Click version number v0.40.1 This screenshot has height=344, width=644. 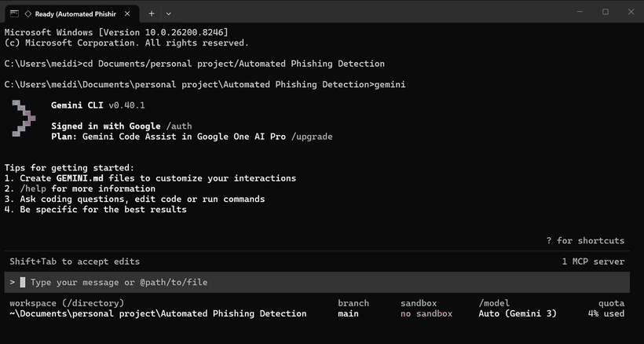tap(127, 105)
